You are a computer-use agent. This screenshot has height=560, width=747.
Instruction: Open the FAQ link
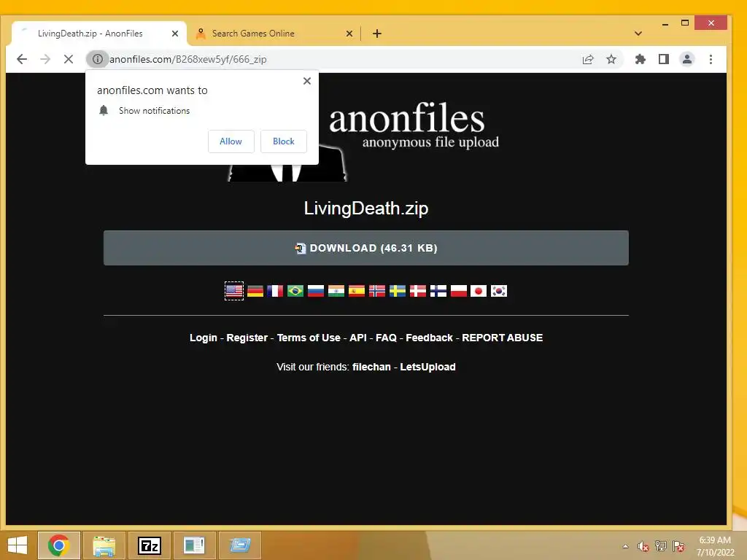[x=386, y=338]
